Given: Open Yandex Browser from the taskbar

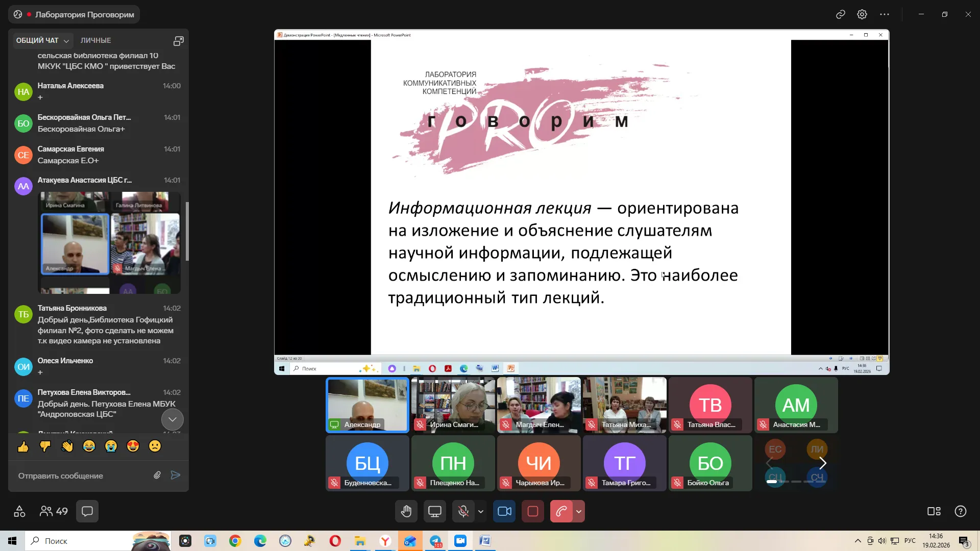Looking at the screenshot, I should pos(385,541).
